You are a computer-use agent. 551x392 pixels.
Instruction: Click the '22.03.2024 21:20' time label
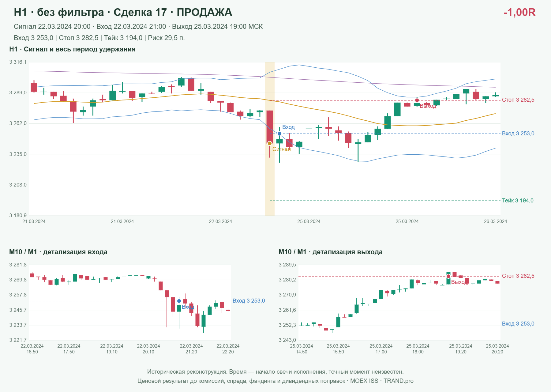click(x=191, y=349)
